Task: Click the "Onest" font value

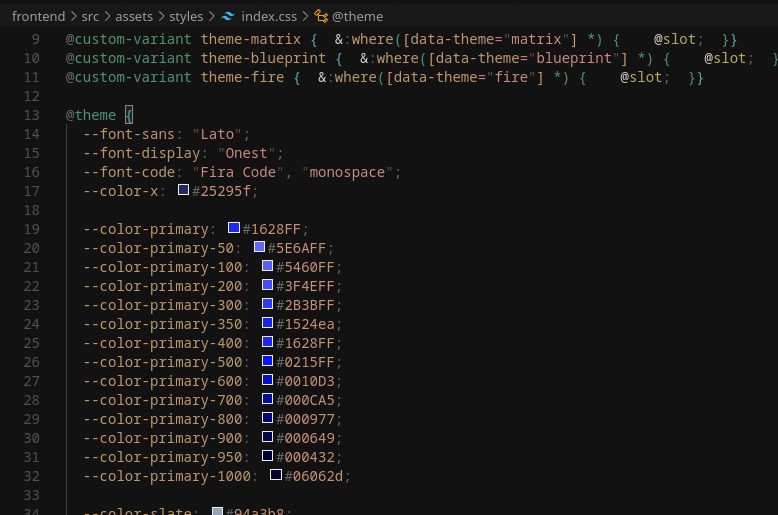Action: point(246,153)
